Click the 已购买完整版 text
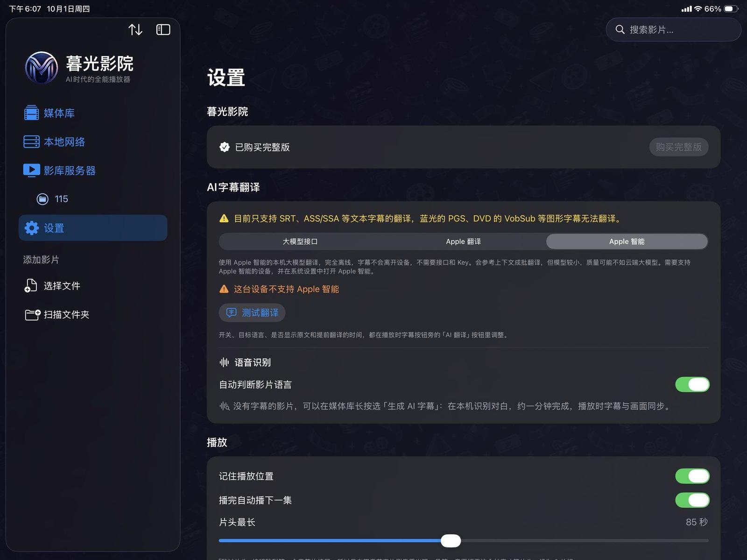Image resolution: width=747 pixels, height=560 pixels. [262, 147]
